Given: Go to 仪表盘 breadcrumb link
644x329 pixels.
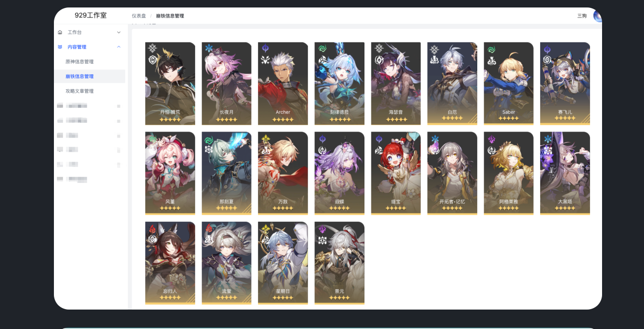Looking at the screenshot, I should pos(139,16).
